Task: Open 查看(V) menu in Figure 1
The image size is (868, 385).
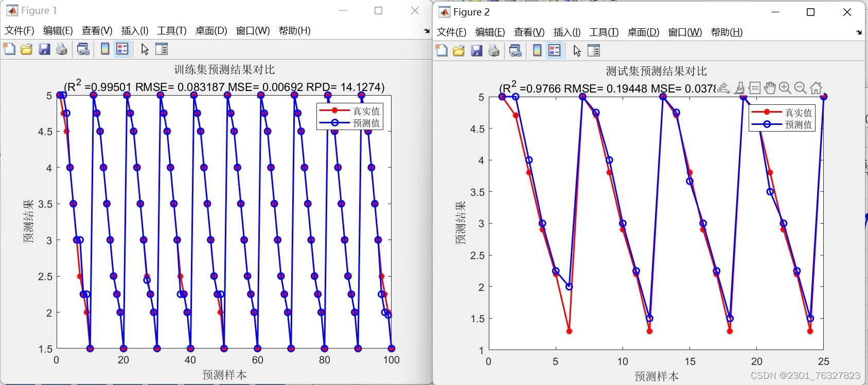Action: (97, 31)
